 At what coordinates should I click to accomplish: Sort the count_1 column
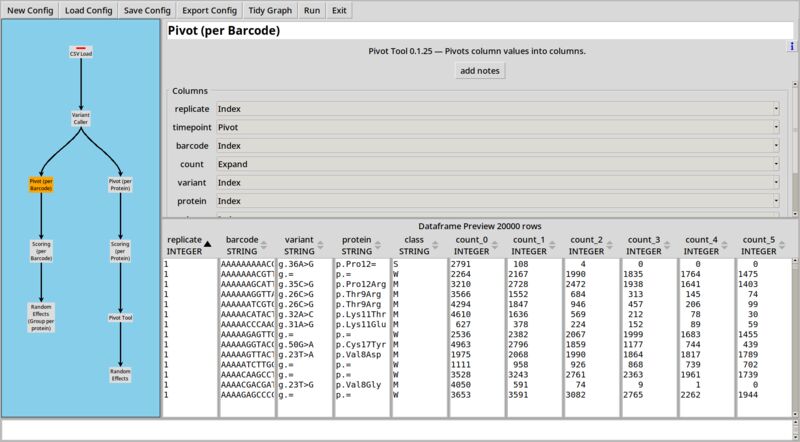point(552,245)
